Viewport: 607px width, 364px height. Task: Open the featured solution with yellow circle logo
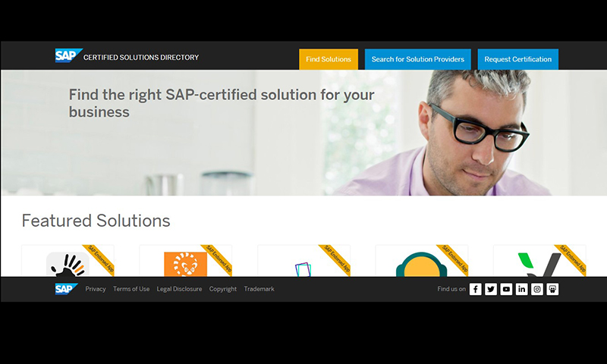click(x=422, y=261)
